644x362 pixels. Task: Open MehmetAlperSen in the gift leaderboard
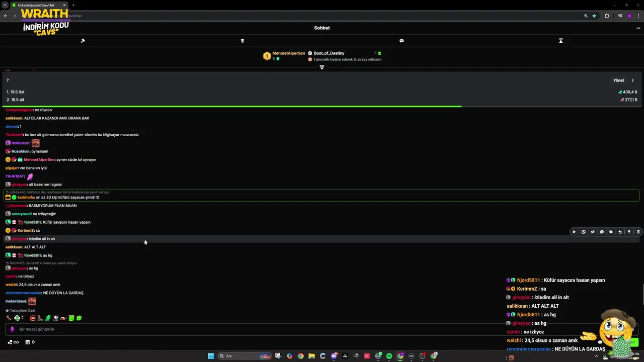289,53
